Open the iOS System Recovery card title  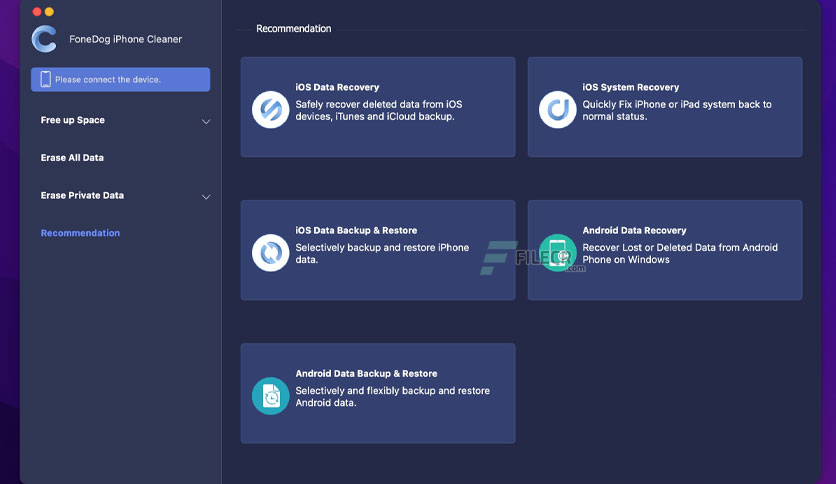coord(630,87)
